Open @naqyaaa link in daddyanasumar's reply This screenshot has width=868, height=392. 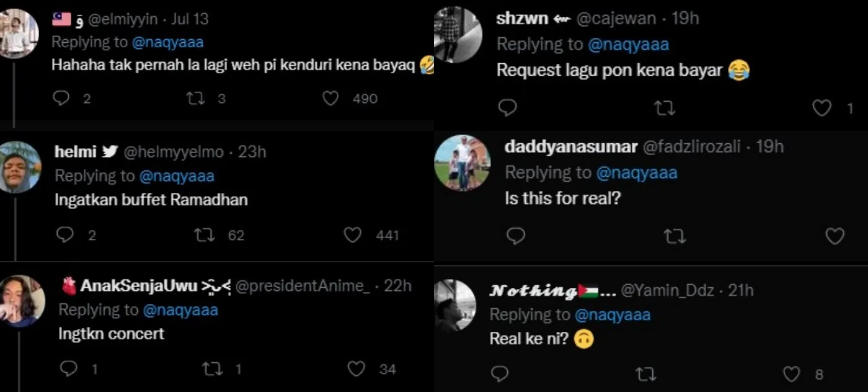coord(636,172)
